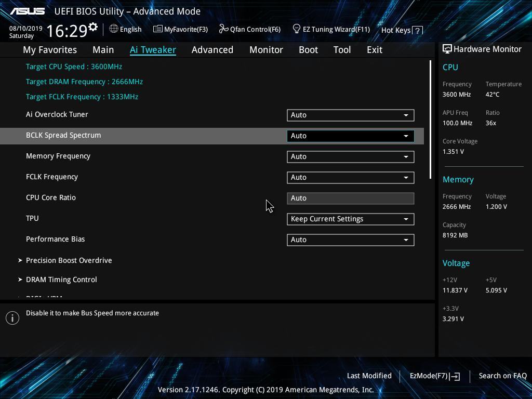532x399 pixels.
Task: Click Hot Keys label
Action: point(396,30)
